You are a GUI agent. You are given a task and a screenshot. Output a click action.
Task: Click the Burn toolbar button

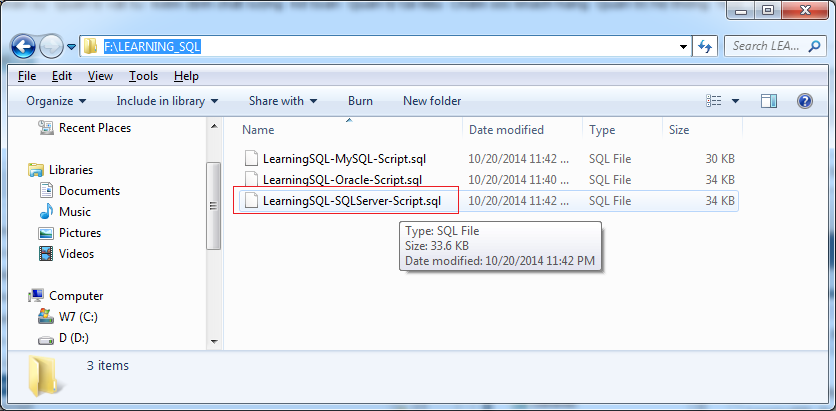[360, 101]
